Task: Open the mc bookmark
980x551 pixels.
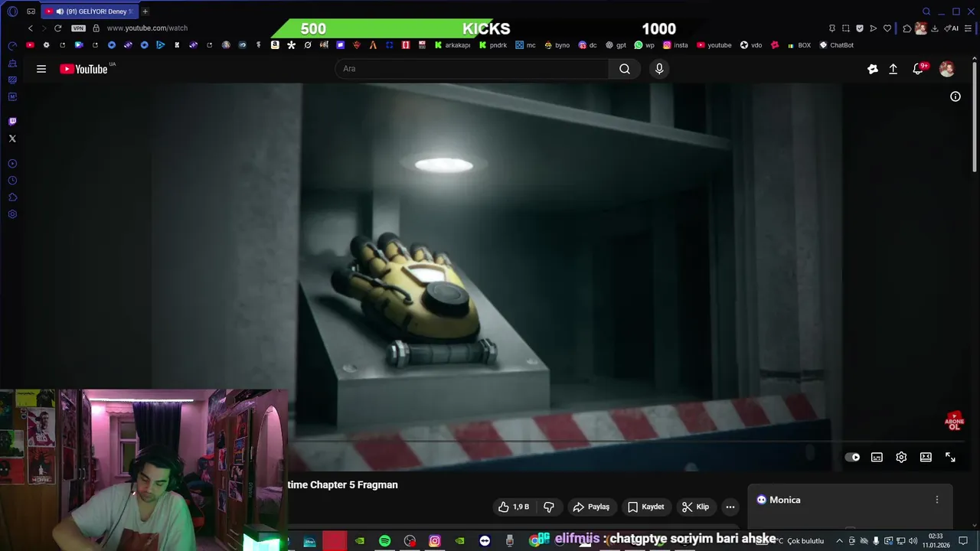Action: pos(525,45)
